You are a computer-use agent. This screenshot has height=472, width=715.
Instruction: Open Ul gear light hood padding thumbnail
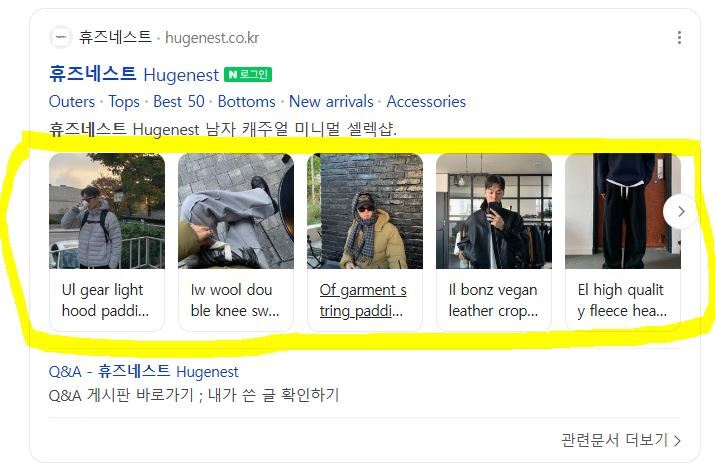107,211
